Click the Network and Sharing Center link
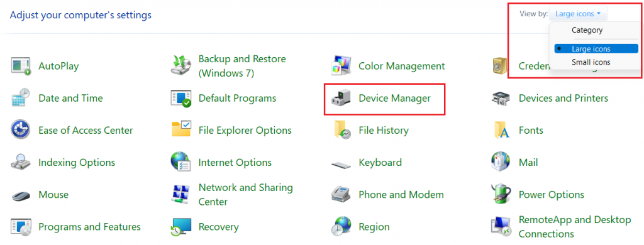 coord(246,195)
